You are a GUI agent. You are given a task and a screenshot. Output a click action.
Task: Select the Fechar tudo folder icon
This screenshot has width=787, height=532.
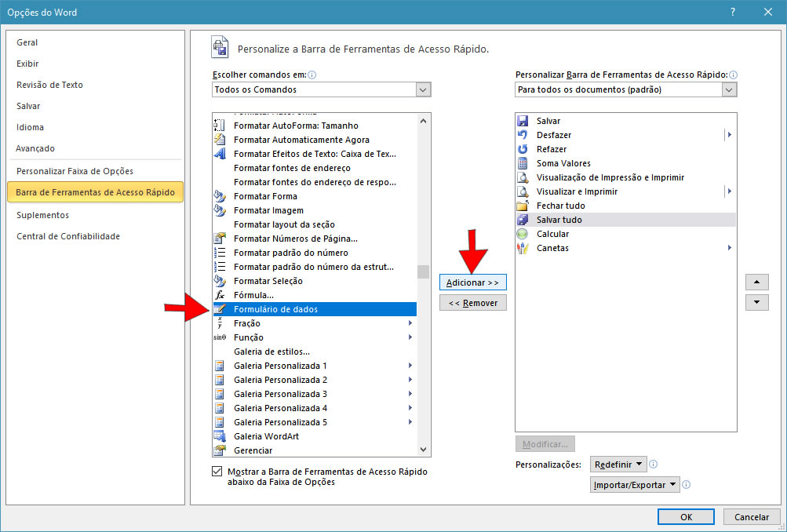click(523, 206)
